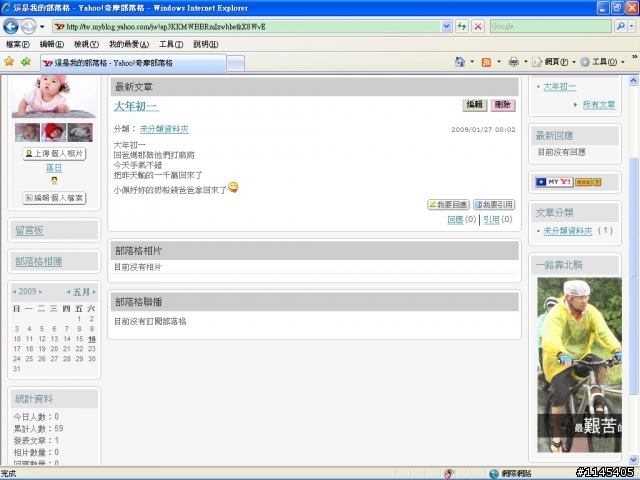Click the Stop loading X icon
The width and height of the screenshot is (640, 480).
point(478,27)
